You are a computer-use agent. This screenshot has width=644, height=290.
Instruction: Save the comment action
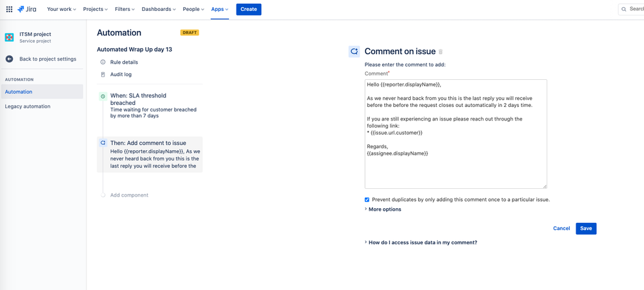point(586,228)
